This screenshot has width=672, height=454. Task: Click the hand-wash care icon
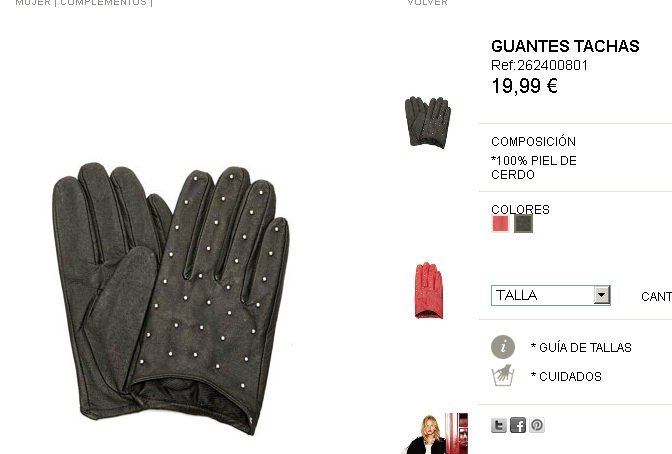pyautogui.click(x=503, y=376)
